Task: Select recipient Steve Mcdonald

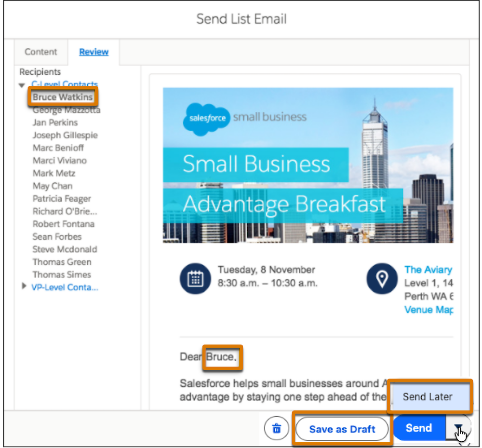Action: point(65,249)
